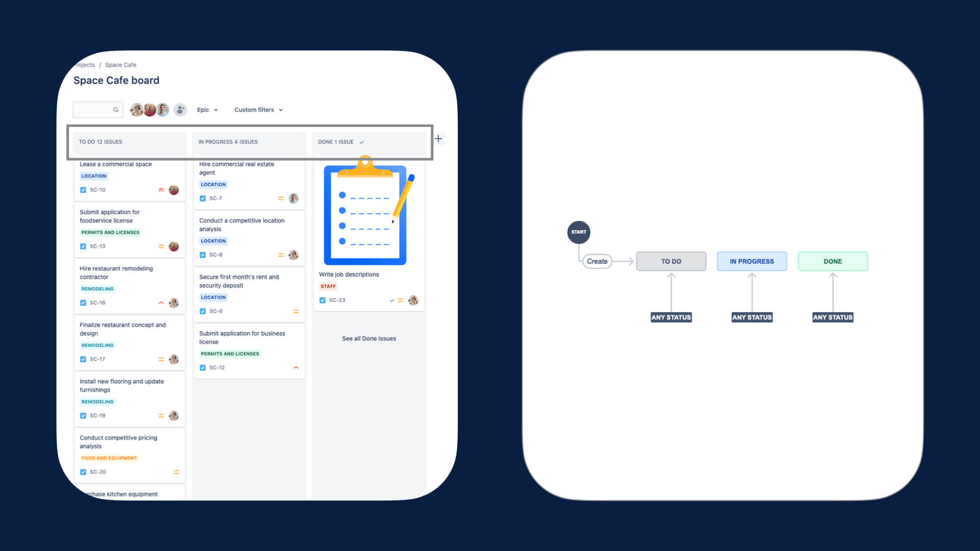Expand the Custom filters dropdown
Screen dimensions: 980x551
[258, 110]
